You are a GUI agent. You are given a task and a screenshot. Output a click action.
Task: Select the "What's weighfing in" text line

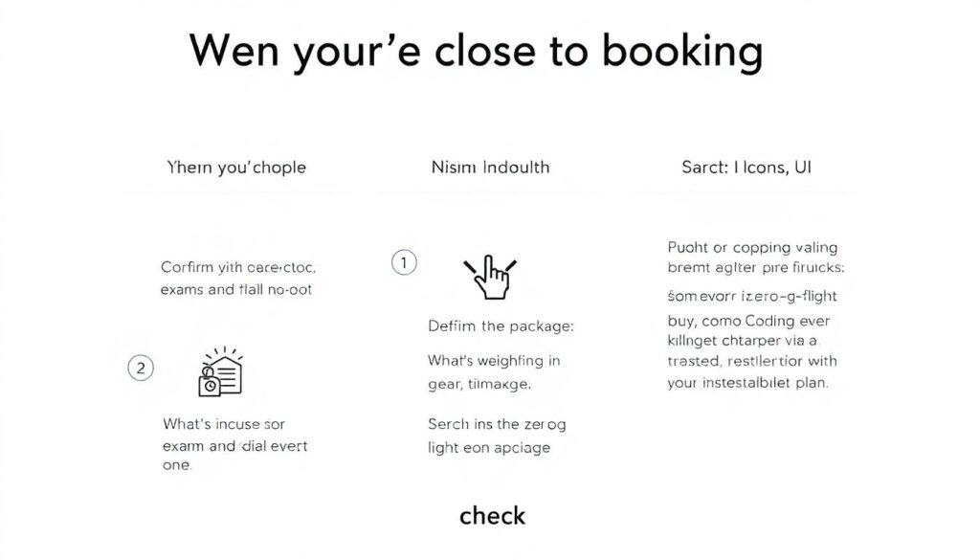(494, 361)
